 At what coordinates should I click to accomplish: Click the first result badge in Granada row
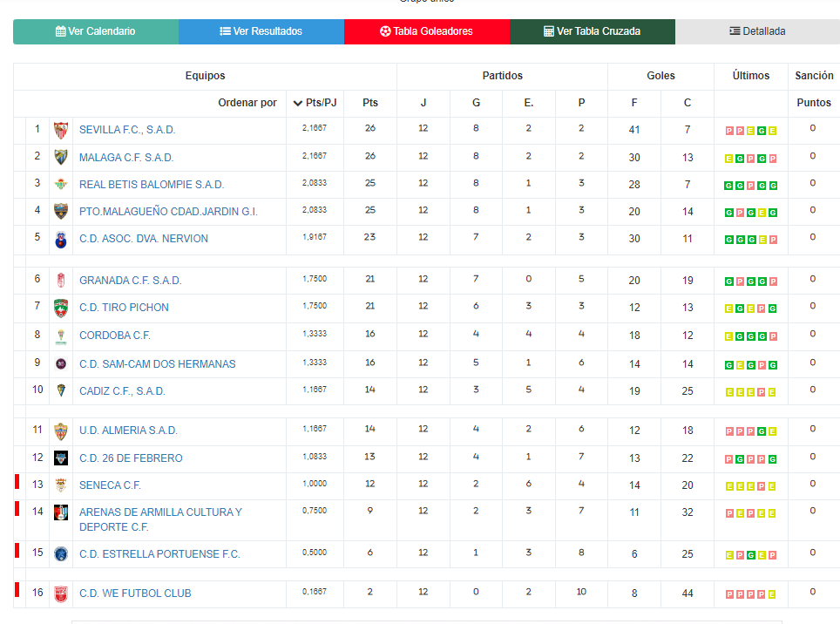tap(729, 281)
